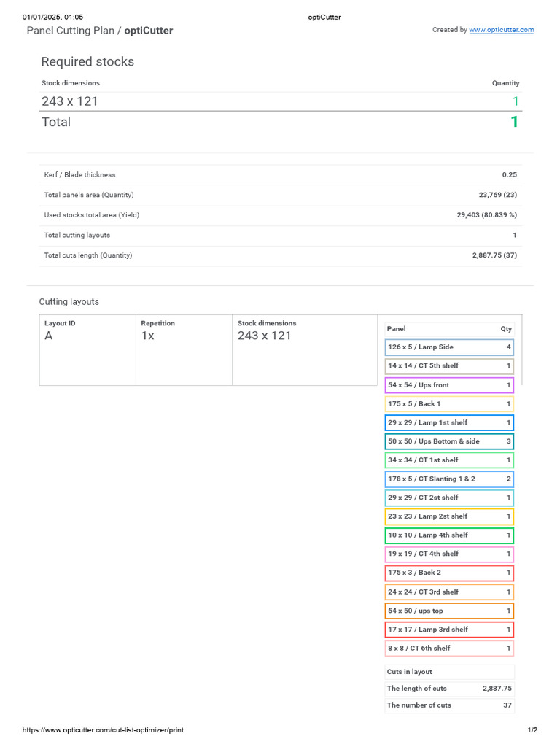The width and height of the screenshot is (560, 747).
Task: Click the Ups Bottom & side panel entry
Action: coord(449,441)
